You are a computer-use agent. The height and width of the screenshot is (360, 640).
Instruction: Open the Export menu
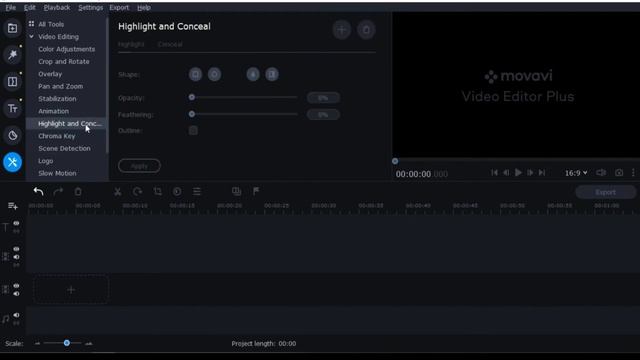[119, 7]
